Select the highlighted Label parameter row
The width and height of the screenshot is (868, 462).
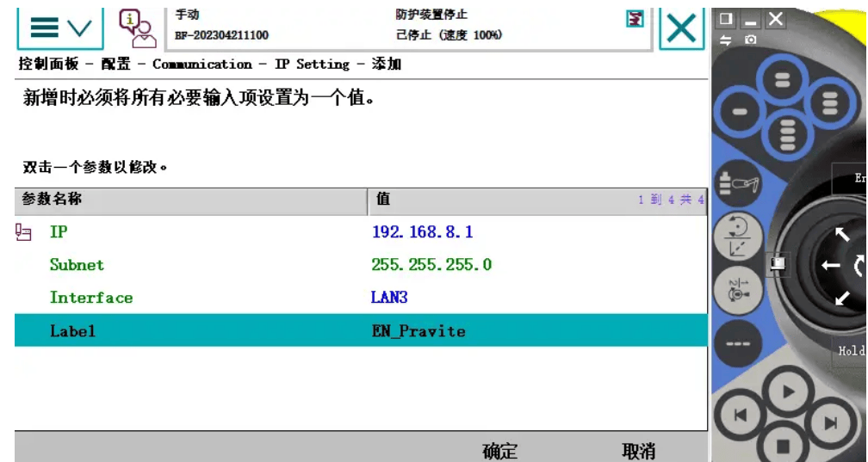point(361,330)
